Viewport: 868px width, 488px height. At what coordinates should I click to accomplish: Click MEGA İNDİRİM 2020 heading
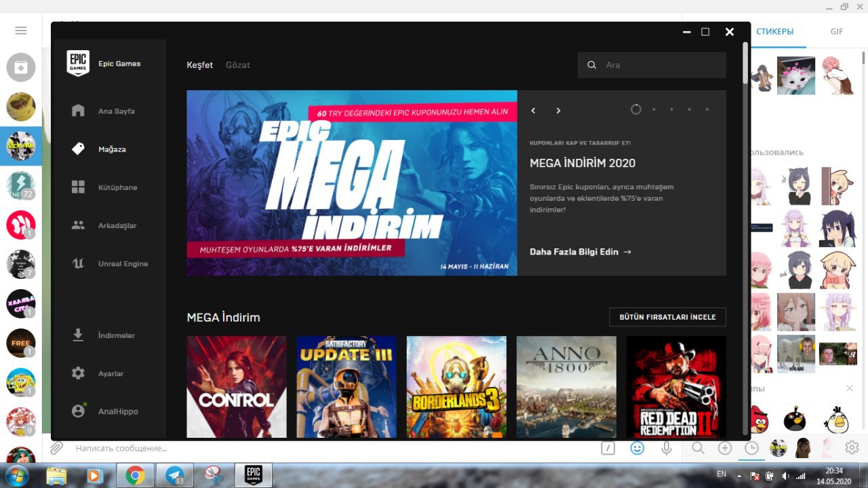point(583,163)
